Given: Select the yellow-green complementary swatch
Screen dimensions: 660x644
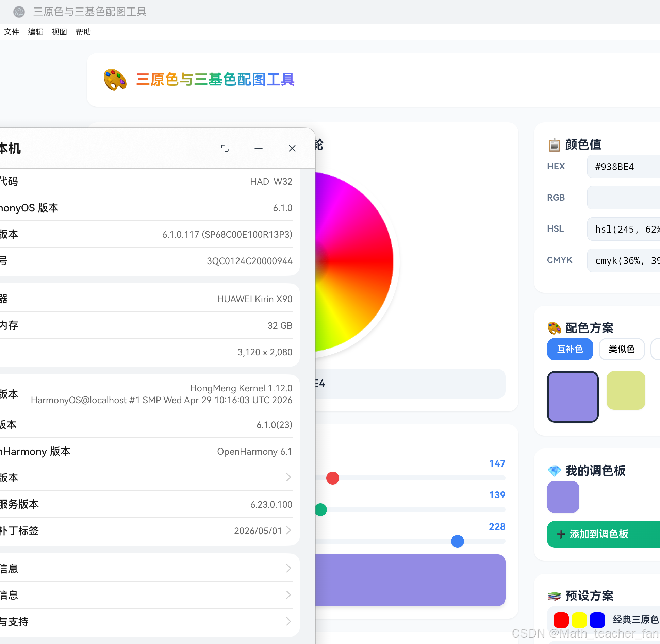Looking at the screenshot, I should 626,390.
